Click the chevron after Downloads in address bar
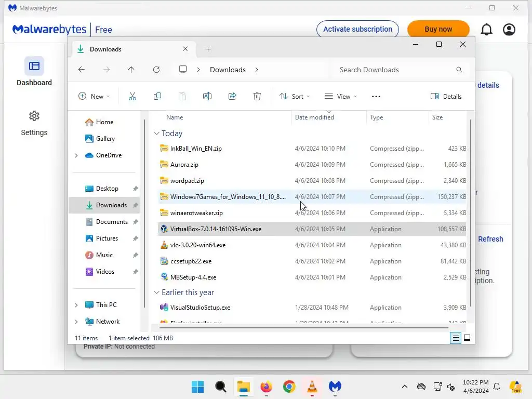The image size is (532, 399). click(x=257, y=70)
